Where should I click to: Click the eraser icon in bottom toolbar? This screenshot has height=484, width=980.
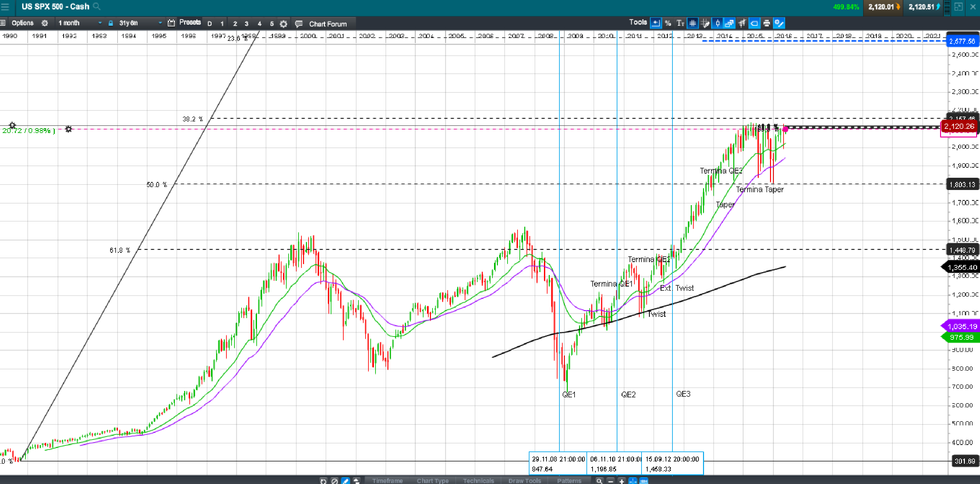tap(345, 481)
